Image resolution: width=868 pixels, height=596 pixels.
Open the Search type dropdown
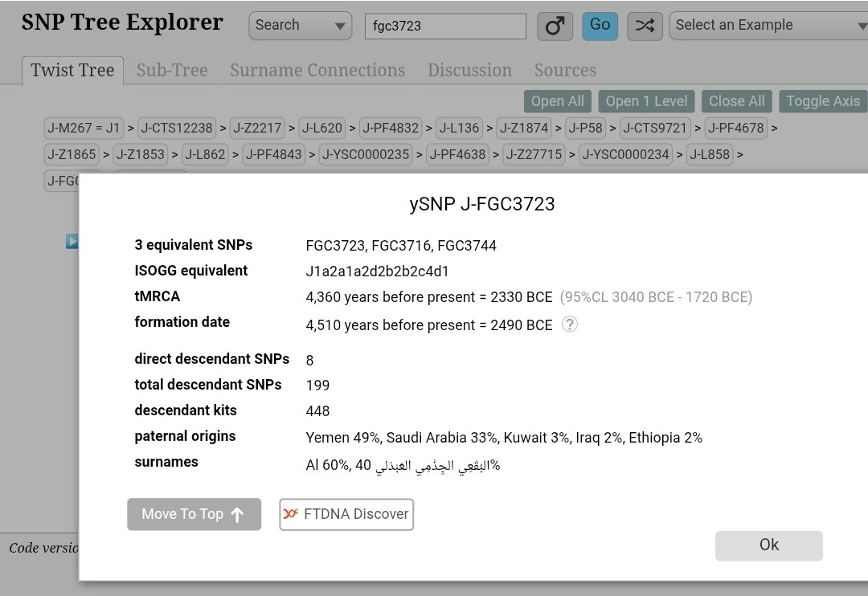[300, 26]
